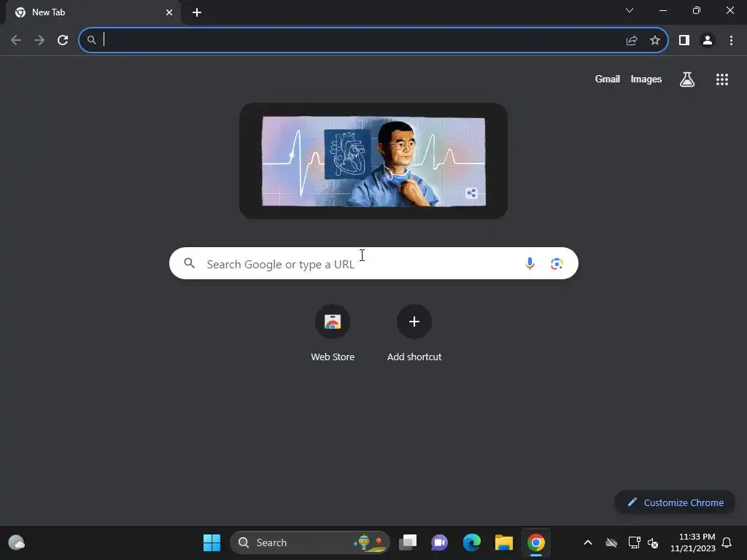Open a new tab with plus button
This screenshot has height=560, width=747.
tap(197, 13)
